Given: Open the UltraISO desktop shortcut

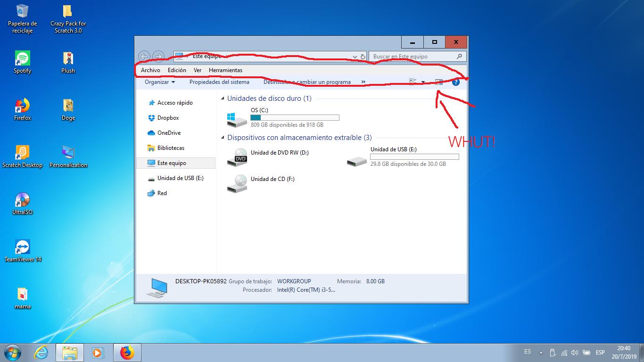Looking at the screenshot, I should 22,204.
